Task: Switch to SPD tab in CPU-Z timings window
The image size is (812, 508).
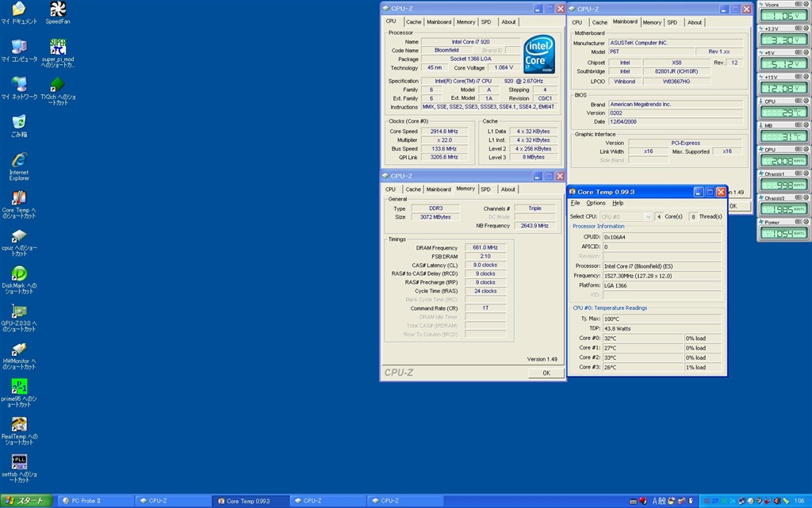Action: tap(485, 189)
